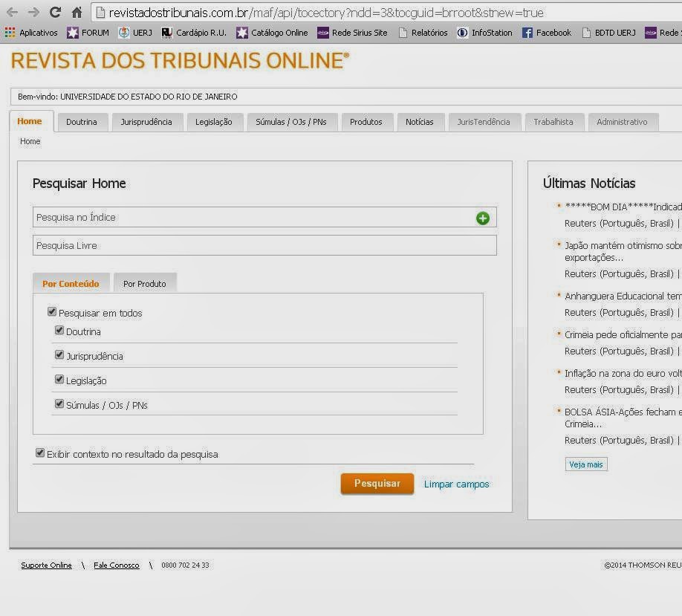
Task: Open news Japão mantém otimismo headline
Action: (623, 251)
